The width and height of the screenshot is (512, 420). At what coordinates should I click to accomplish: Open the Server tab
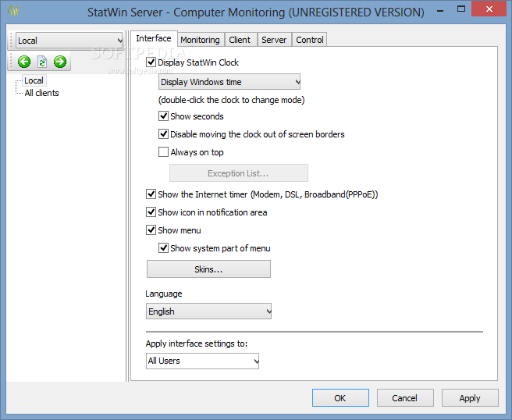click(x=274, y=40)
